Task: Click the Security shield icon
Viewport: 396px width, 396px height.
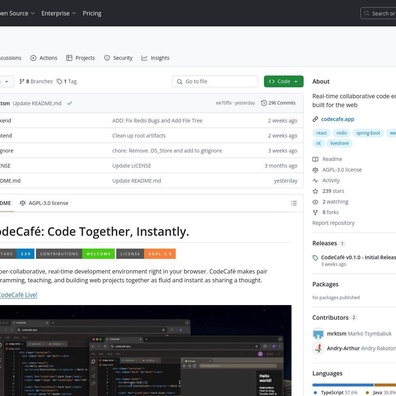Action: click(107, 58)
